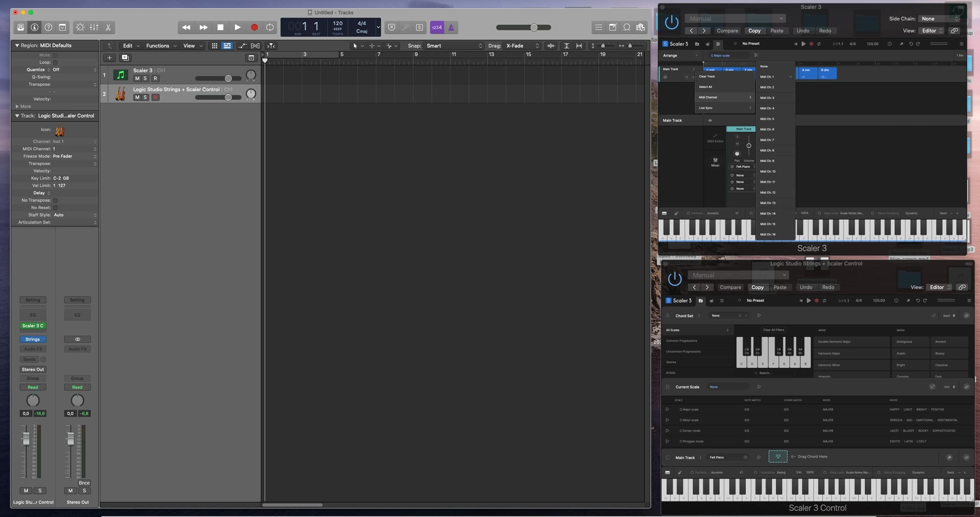Open the Drag mode X-Fade dropdown
The height and width of the screenshot is (517, 980).
click(522, 46)
